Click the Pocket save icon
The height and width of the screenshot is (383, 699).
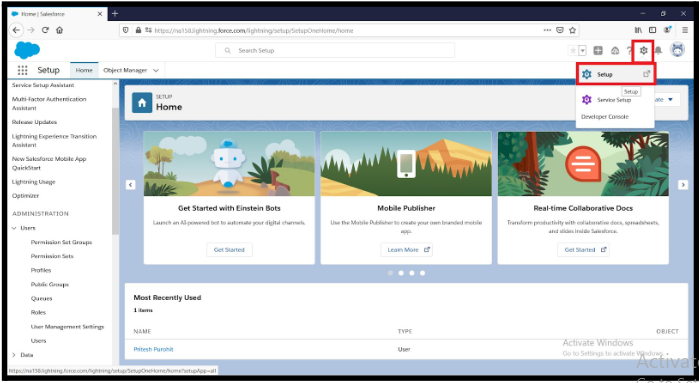point(559,30)
